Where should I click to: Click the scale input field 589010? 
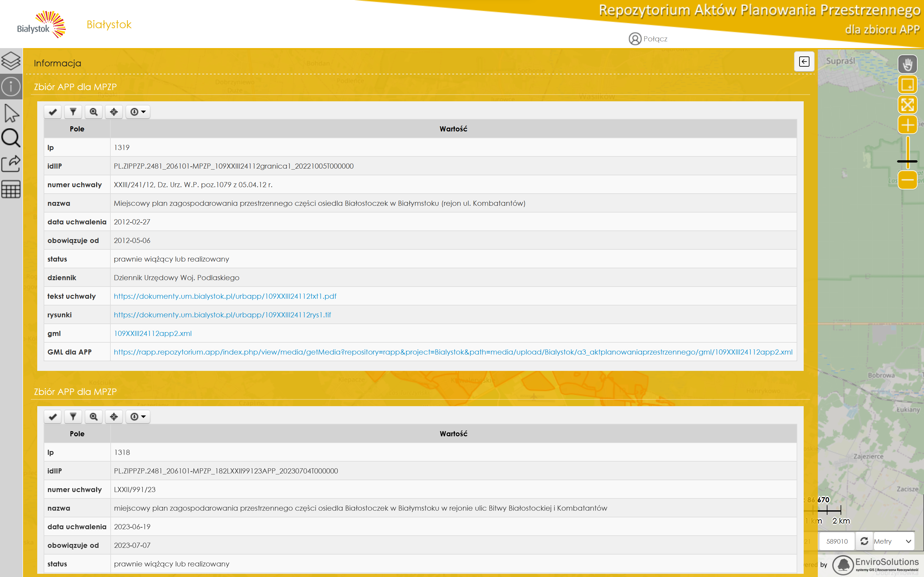click(836, 541)
